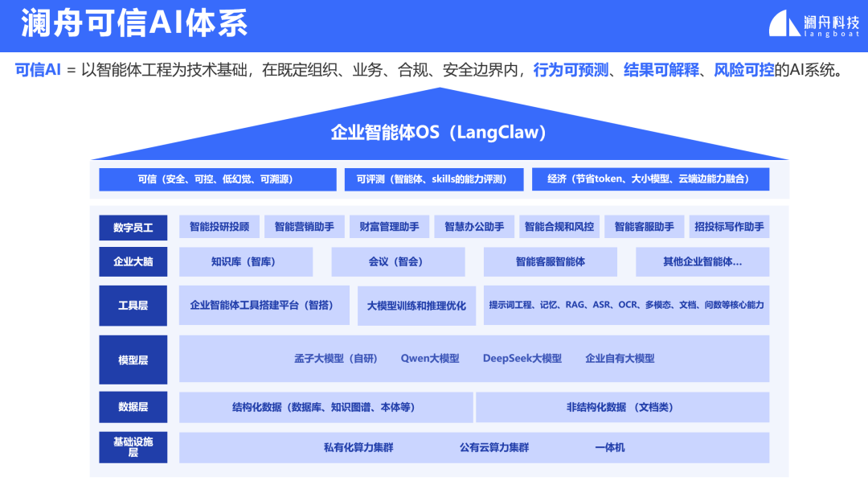Click the 智能营销助手 box
This screenshot has width=868, height=485.
pyautogui.click(x=305, y=227)
